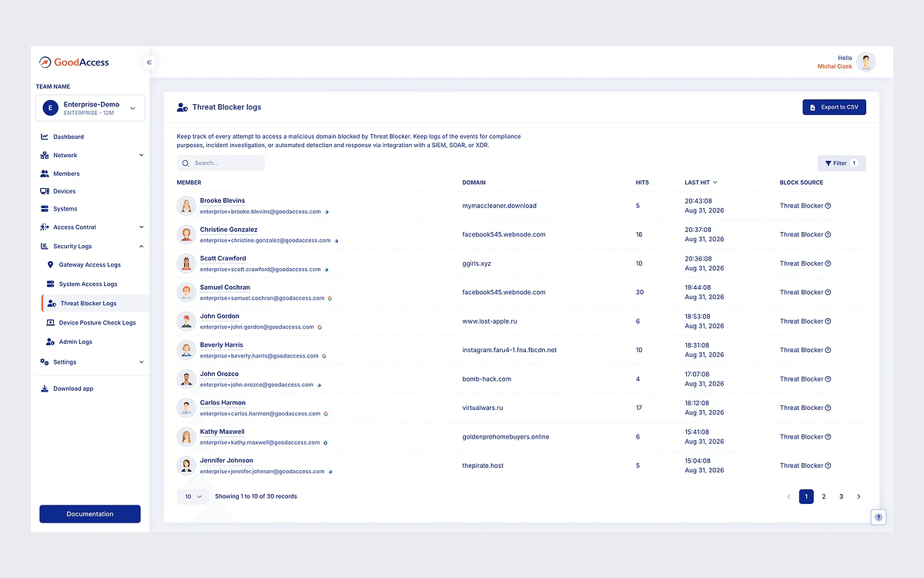
Task: Click the Domain column header
Action: [x=474, y=183]
